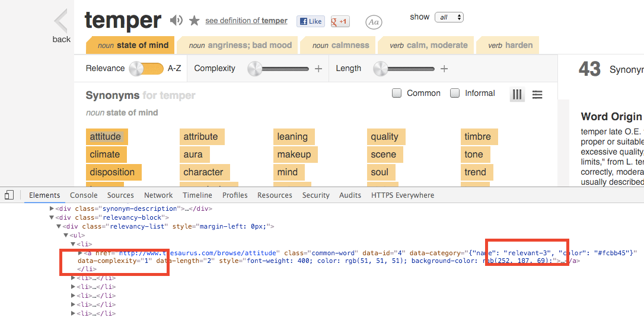Click the 'Word Origin' heading
The width and height of the screenshot is (644, 318).
[611, 116]
